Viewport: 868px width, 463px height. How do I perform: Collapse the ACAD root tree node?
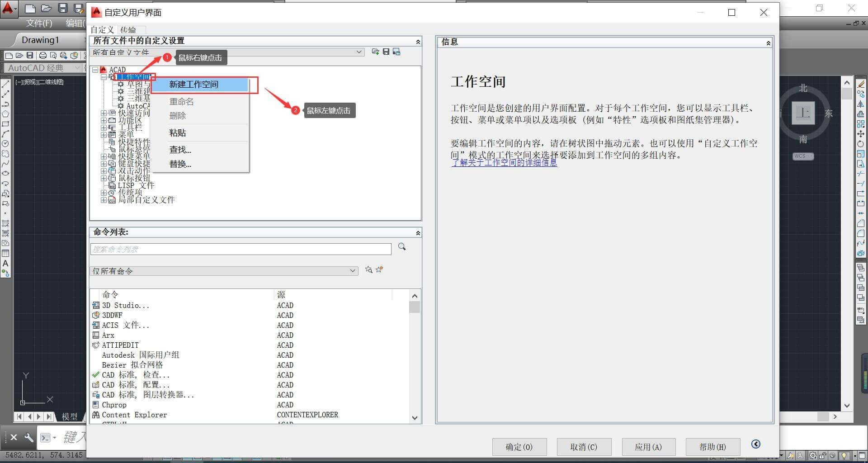click(95, 70)
